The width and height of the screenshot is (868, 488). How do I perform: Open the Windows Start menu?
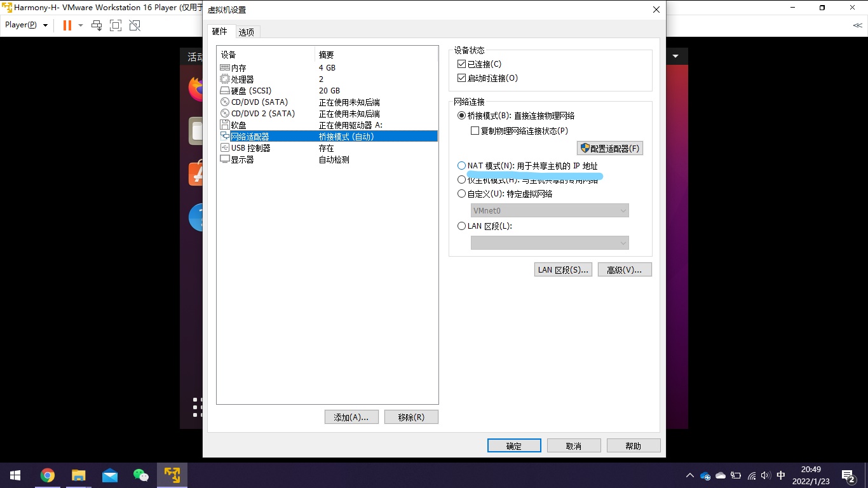(15, 475)
